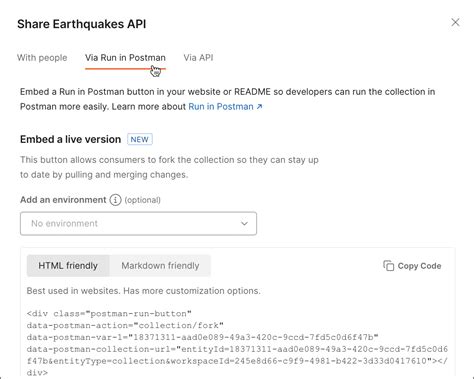Click the Share Earthquakes API dialog title
Viewport: 474px width, 379px height.
[82, 24]
